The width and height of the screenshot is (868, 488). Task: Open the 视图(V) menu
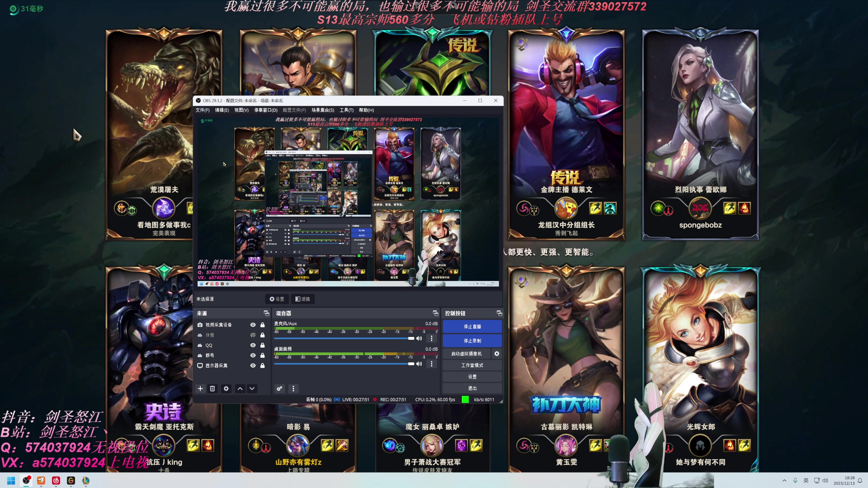[x=241, y=110]
